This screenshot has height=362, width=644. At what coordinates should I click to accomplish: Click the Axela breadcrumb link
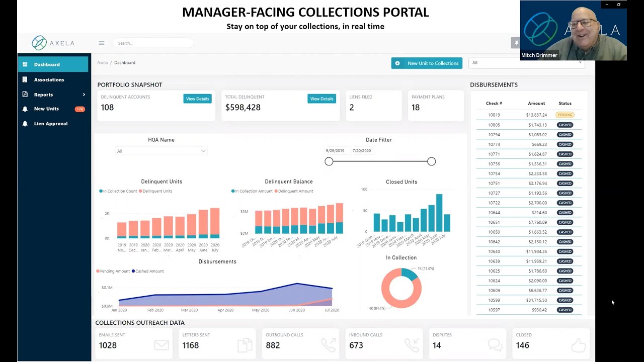coord(103,63)
